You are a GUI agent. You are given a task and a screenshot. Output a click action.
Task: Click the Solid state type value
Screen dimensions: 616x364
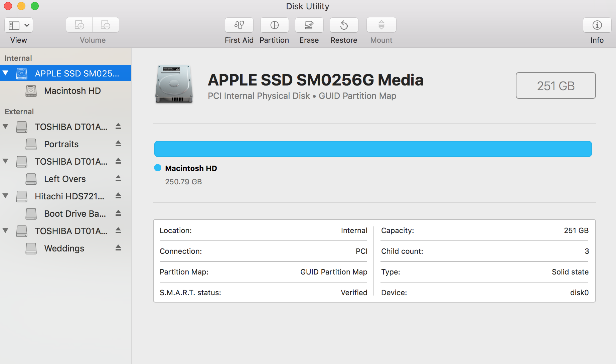click(570, 272)
